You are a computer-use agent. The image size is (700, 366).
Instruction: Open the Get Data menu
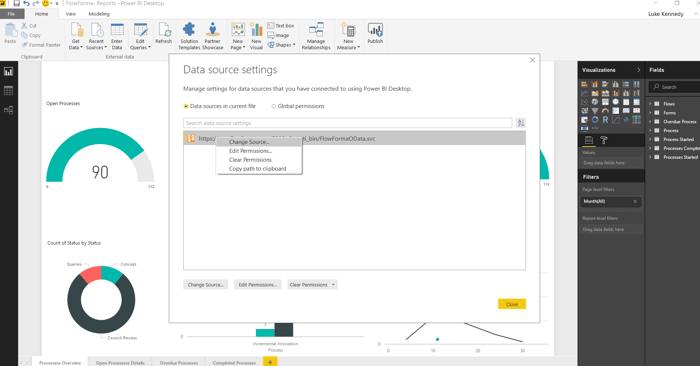[76, 36]
